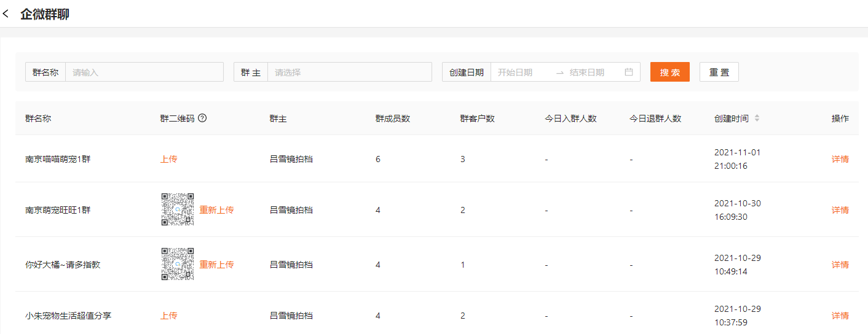Sort by 创建时间 using the sort arrows
This screenshot has width=868, height=334.
click(757, 118)
